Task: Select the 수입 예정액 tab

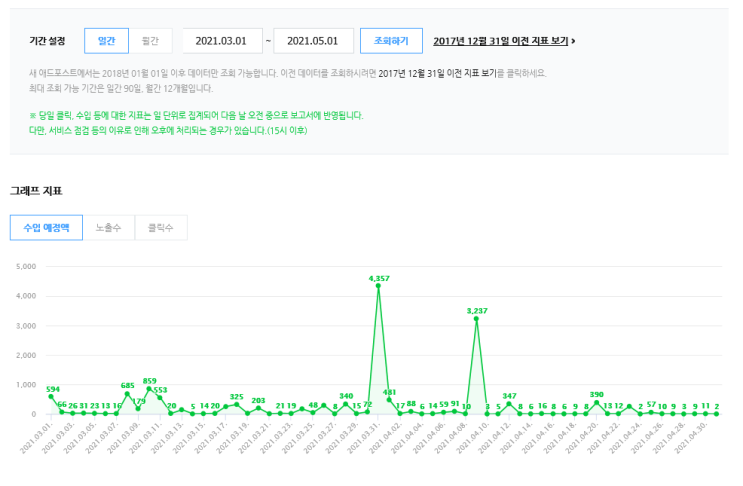Action: [x=46, y=228]
